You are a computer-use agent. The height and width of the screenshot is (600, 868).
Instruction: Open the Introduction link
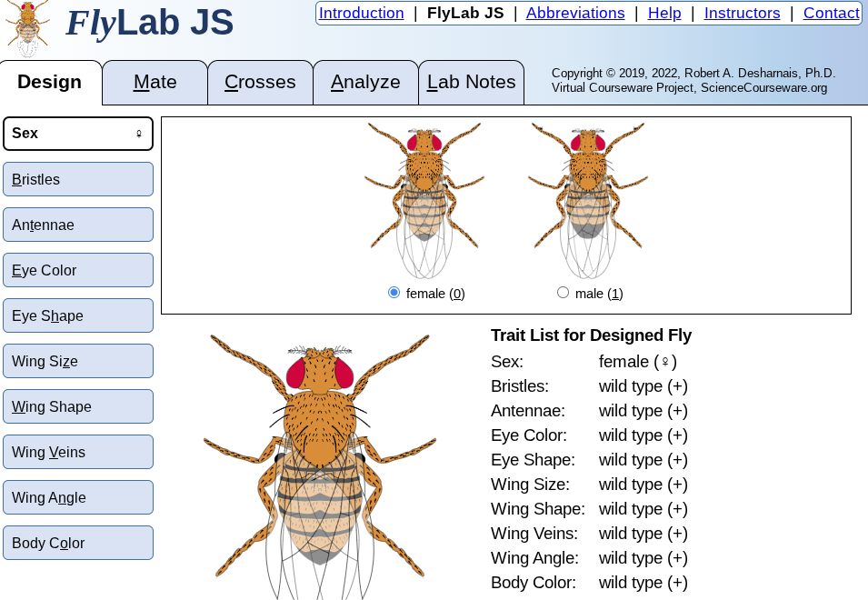coord(362,13)
